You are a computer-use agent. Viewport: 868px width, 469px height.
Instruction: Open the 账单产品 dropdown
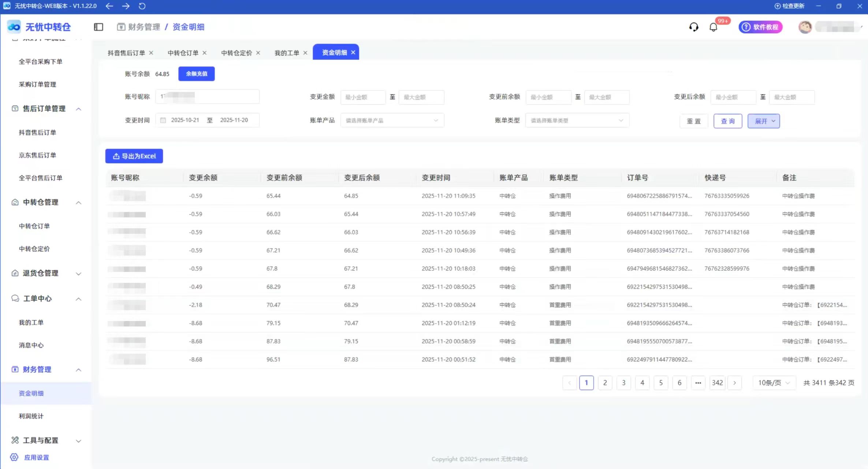pos(392,121)
